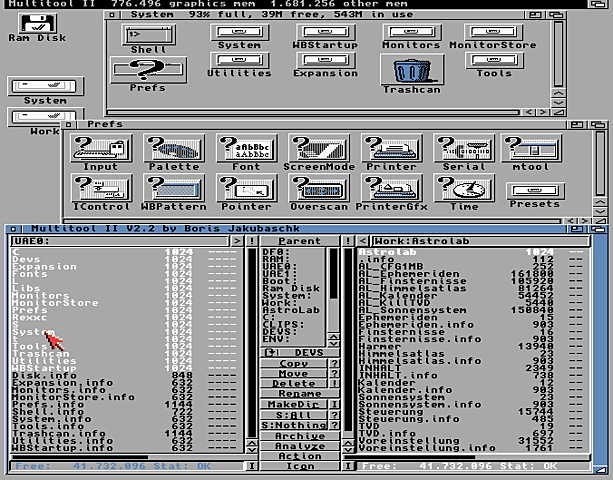Click the MakeDir button
613x480 pixels.
pyautogui.click(x=294, y=404)
